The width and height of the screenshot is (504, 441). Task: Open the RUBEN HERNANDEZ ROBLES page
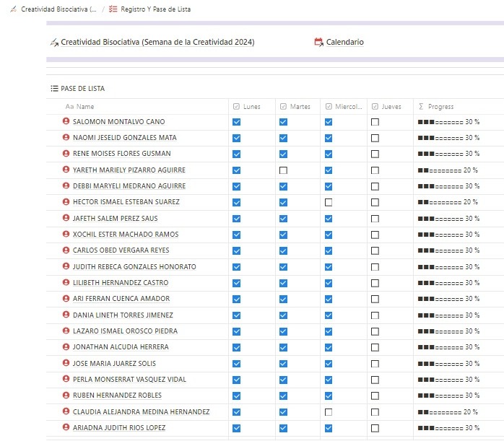tap(117, 395)
